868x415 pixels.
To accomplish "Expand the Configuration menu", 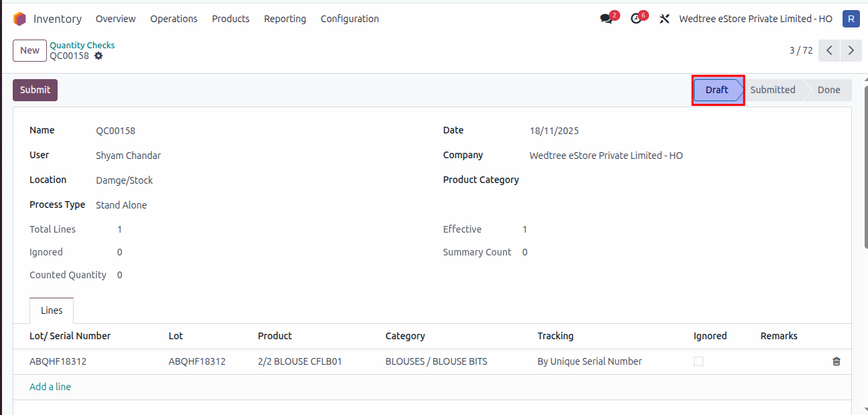I will click(x=350, y=19).
